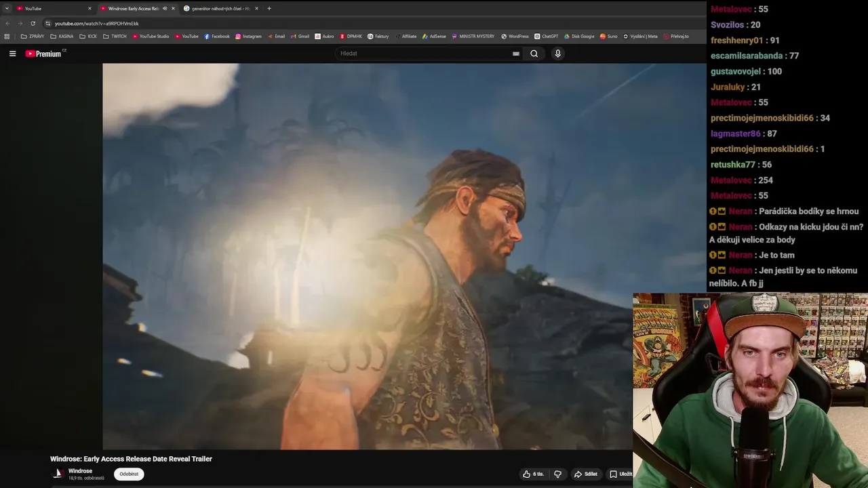
Task: Open the Affiliate bookmark
Action: coord(406,36)
